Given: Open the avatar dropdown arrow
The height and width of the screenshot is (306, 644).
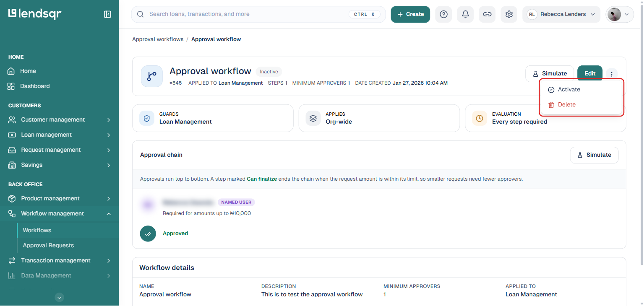Looking at the screenshot, I should click(627, 14).
